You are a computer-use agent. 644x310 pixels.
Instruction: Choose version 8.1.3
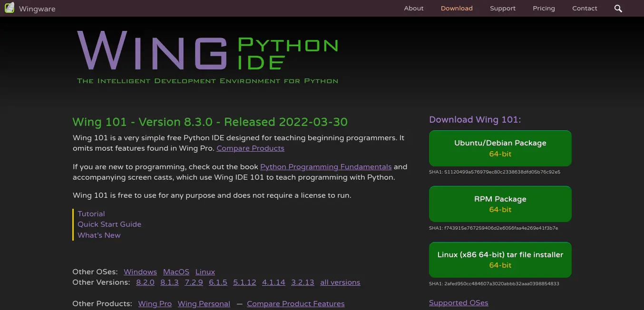pos(169,282)
